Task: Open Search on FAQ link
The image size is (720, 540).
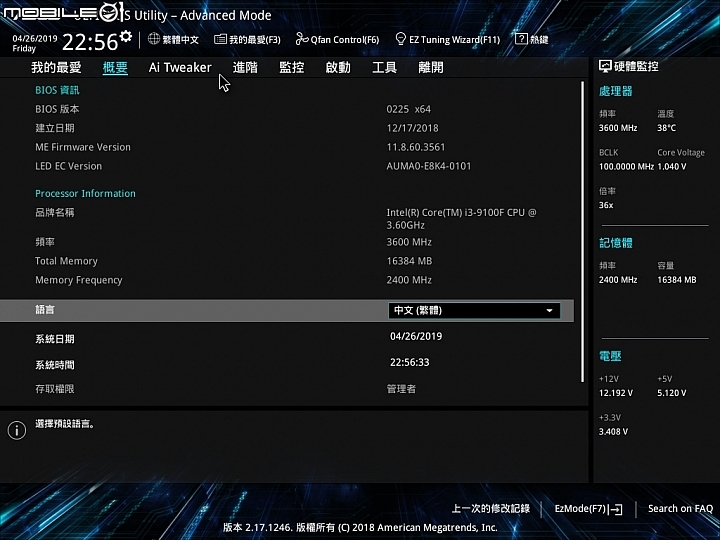Action: 681,509
